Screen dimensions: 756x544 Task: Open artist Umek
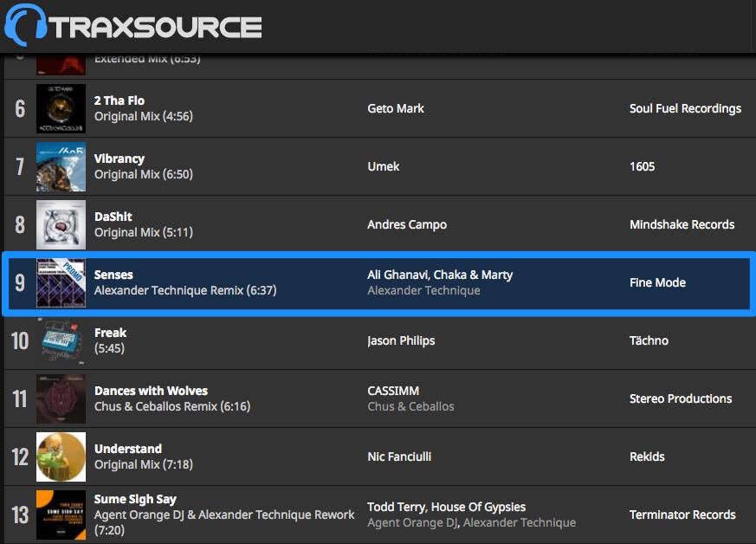pos(384,166)
